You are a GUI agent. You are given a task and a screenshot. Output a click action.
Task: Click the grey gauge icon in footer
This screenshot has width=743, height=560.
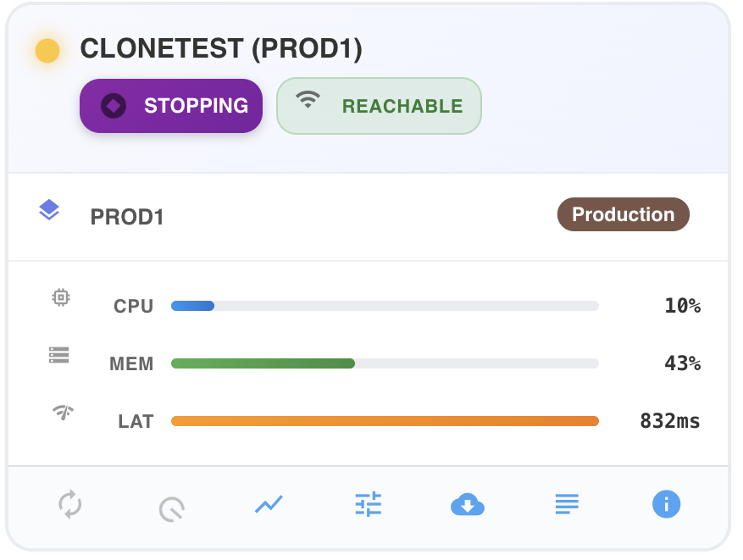[171, 509]
